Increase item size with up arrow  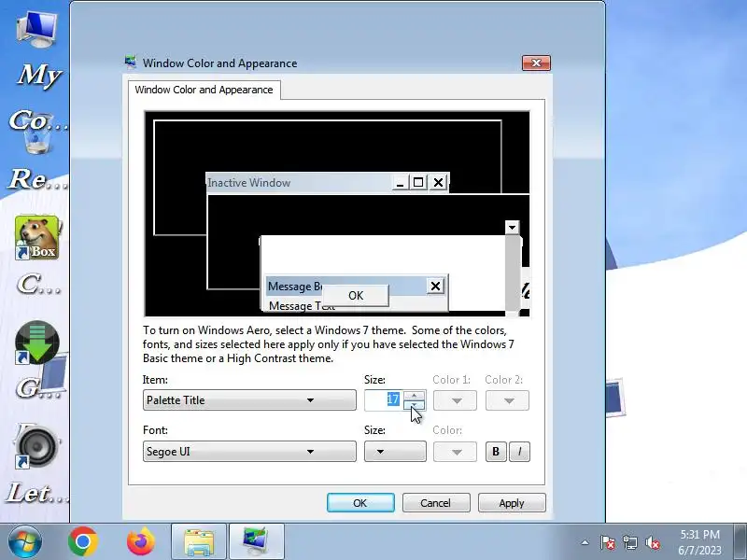(x=414, y=395)
